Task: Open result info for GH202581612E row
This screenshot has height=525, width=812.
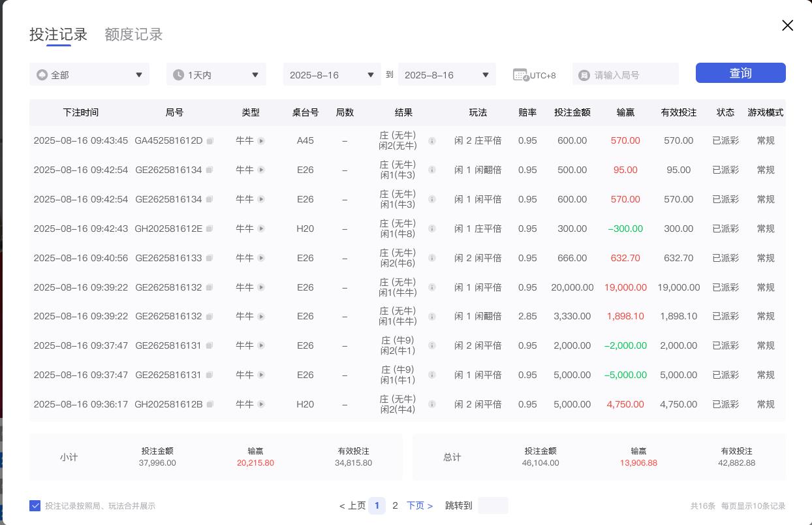Action: [x=431, y=229]
